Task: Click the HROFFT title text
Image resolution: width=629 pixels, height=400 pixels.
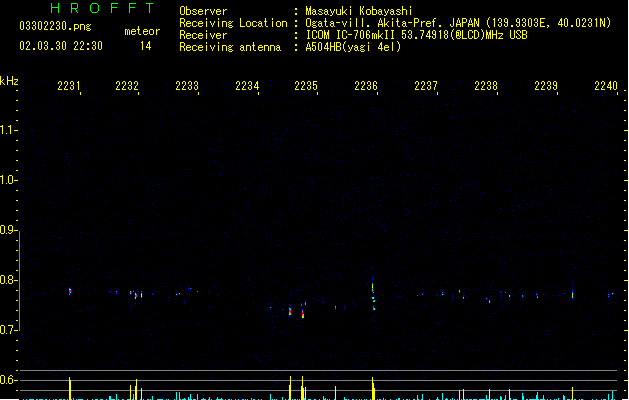Action: [102, 8]
